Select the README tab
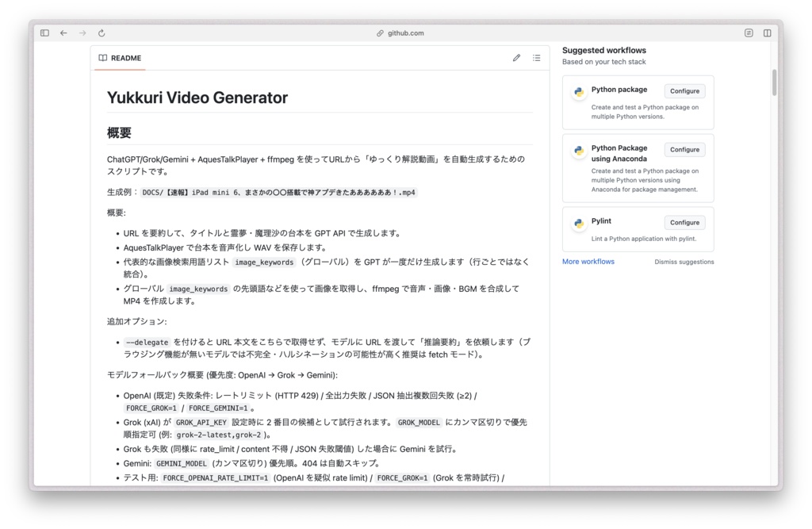 pos(121,58)
